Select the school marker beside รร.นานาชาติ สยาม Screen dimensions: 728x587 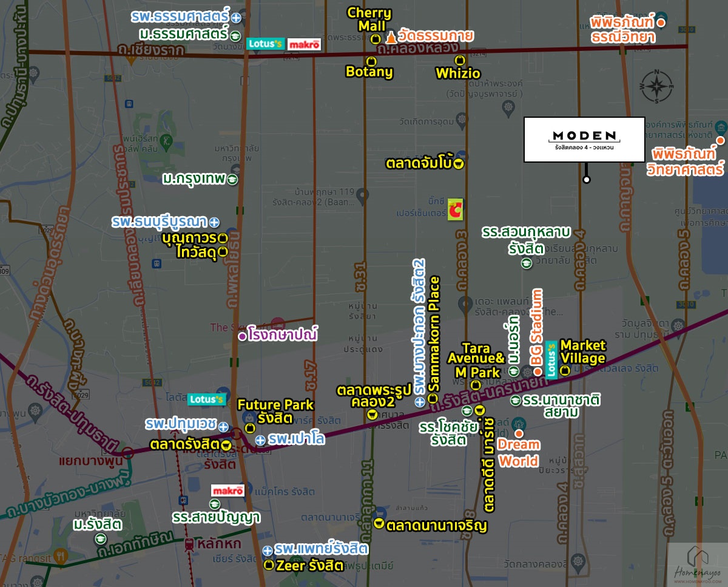tap(515, 401)
